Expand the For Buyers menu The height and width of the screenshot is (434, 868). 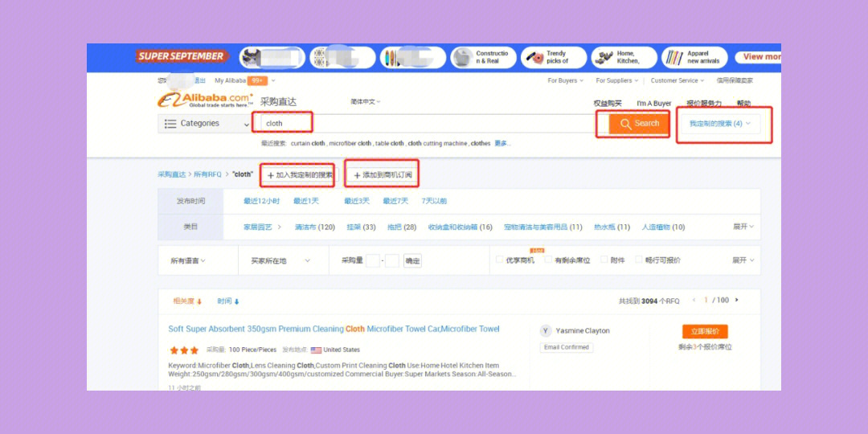coord(565,81)
